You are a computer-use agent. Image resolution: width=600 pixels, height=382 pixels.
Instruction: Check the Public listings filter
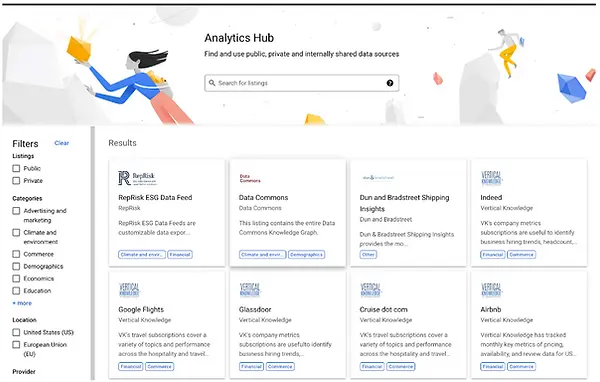pos(16,168)
